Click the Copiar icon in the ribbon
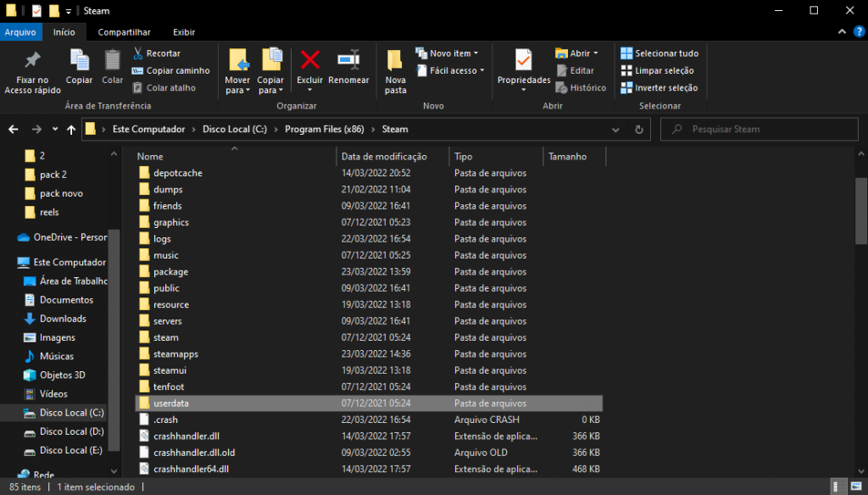868x495 pixels. 80,61
